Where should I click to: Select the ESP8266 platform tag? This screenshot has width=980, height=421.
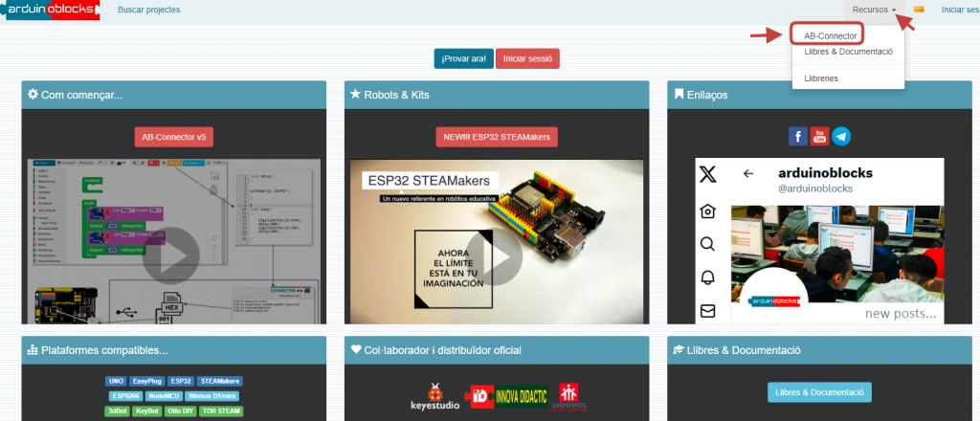tap(125, 396)
